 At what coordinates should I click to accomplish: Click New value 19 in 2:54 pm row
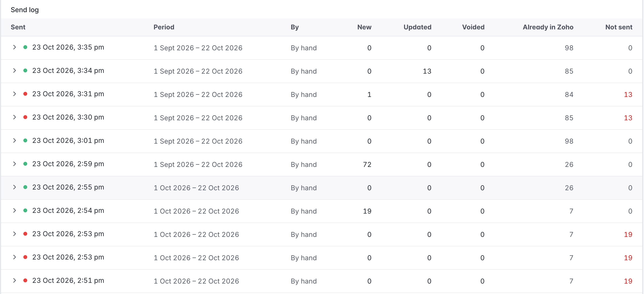pyautogui.click(x=367, y=211)
